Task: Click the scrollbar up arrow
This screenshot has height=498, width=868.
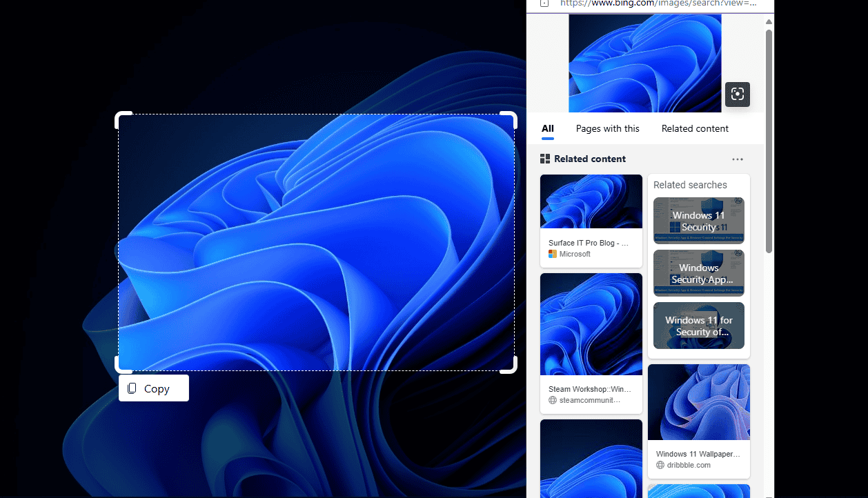Action: [769, 22]
